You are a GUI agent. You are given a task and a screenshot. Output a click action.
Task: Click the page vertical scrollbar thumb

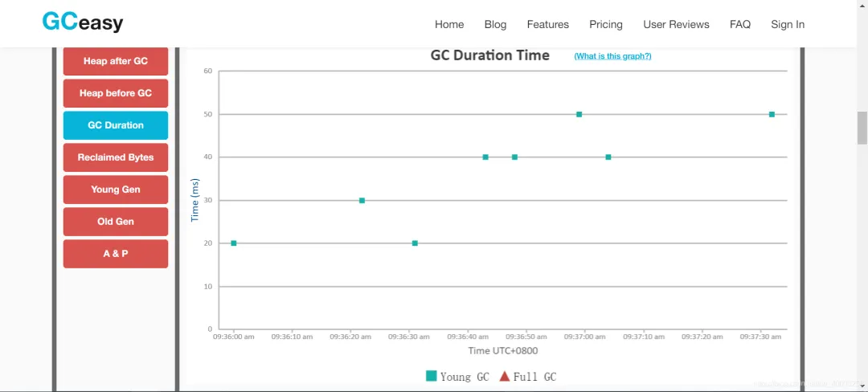[x=862, y=127]
